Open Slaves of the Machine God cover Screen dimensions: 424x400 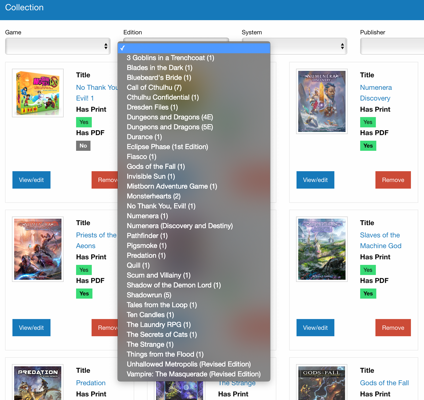point(322,249)
